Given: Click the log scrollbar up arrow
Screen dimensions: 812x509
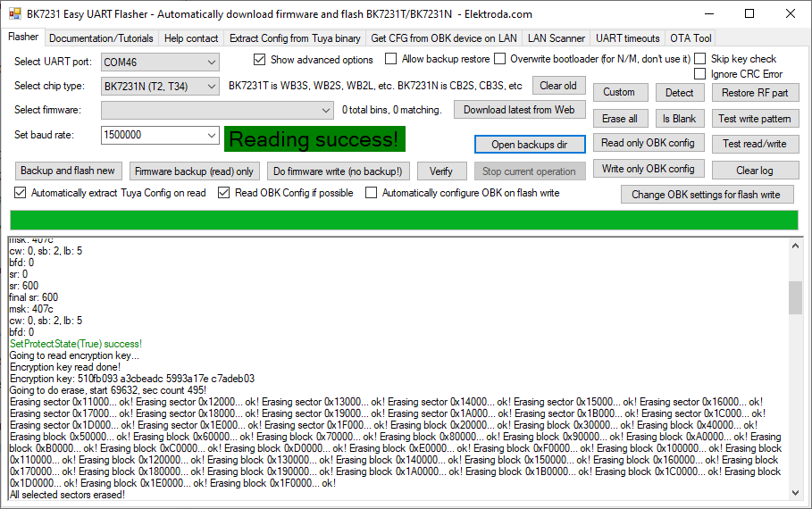Looking at the screenshot, I should coord(795,246).
